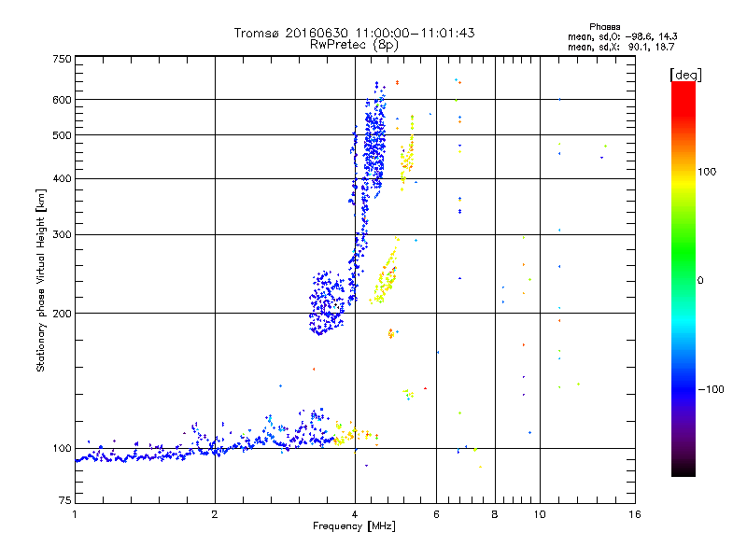Click the x-axis tick label '2'
This screenshot has width=747, height=560.
coord(215,514)
